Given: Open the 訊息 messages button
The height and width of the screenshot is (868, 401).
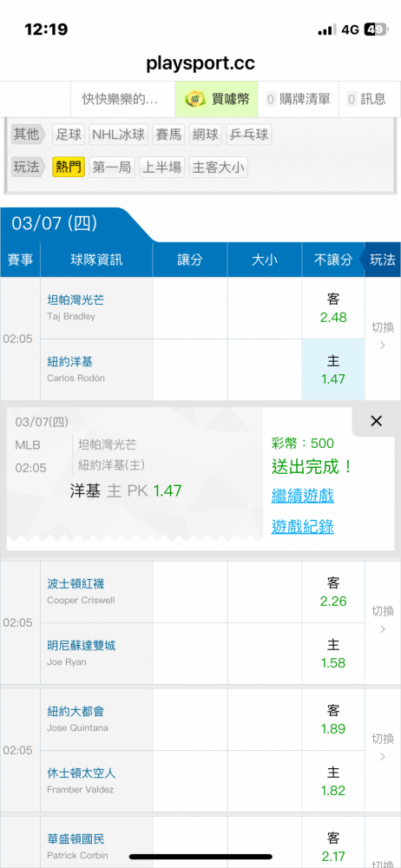Looking at the screenshot, I should click(x=367, y=99).
